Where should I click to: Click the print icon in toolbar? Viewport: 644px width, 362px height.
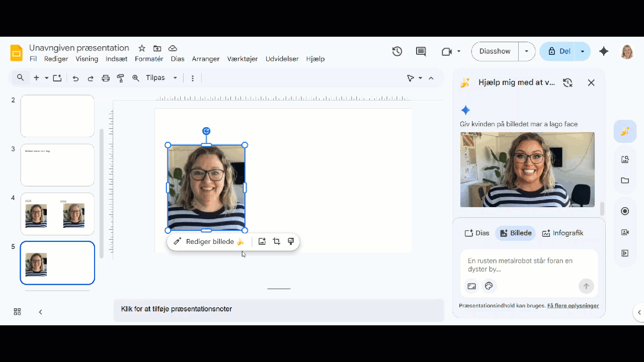click(x=106, y=78)
